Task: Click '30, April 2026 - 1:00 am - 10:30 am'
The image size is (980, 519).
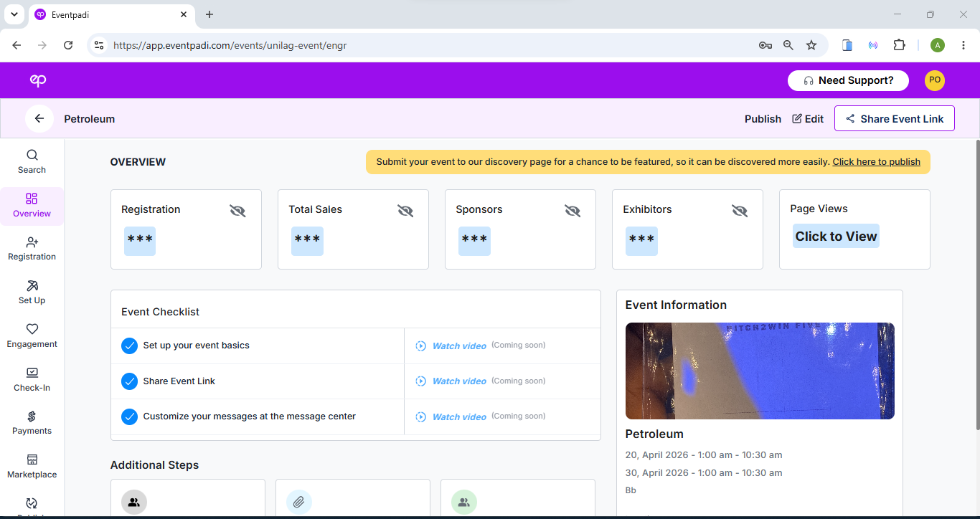Action: [704, 473]
